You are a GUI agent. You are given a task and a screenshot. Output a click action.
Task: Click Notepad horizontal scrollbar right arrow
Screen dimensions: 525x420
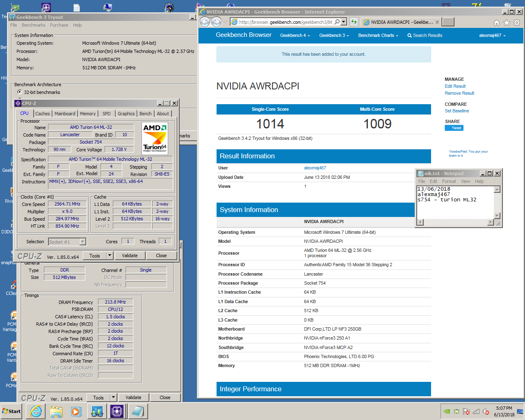click(490, 222)
